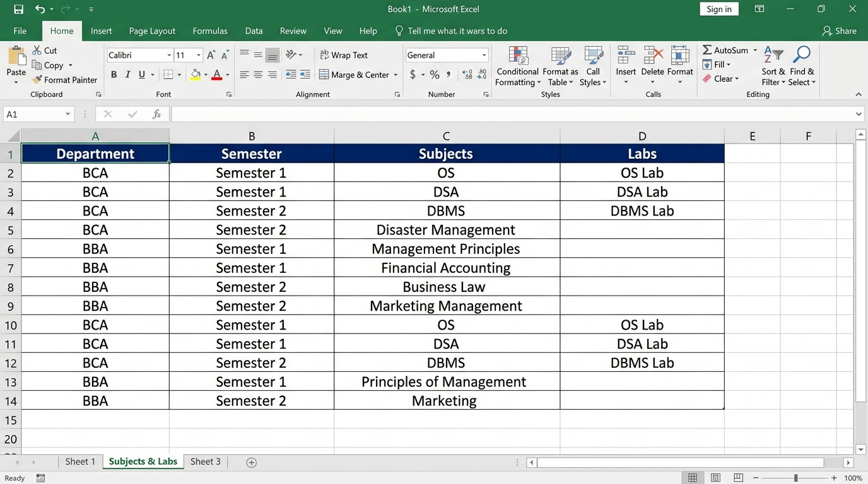Open the Formulas ribbon tab
Image resolution: width=868 pixels, height=484 pixels.
[210, 31]
